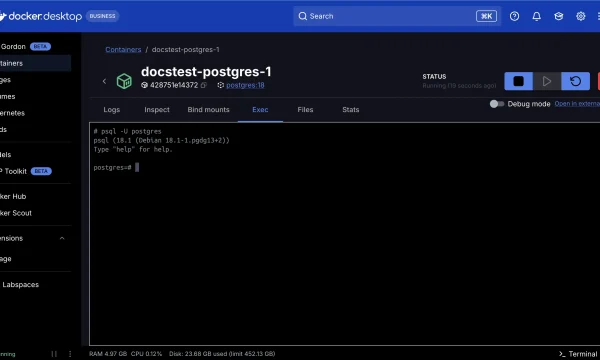Open the Files tab

click(x=305, y=110)
